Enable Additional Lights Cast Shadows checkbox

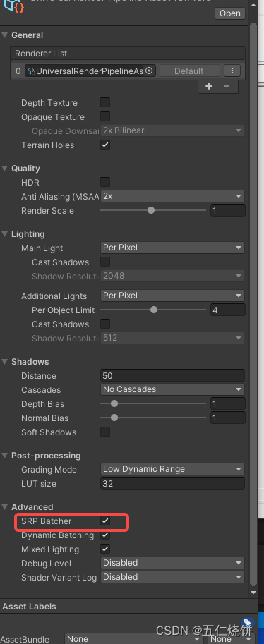click(105, 324)
